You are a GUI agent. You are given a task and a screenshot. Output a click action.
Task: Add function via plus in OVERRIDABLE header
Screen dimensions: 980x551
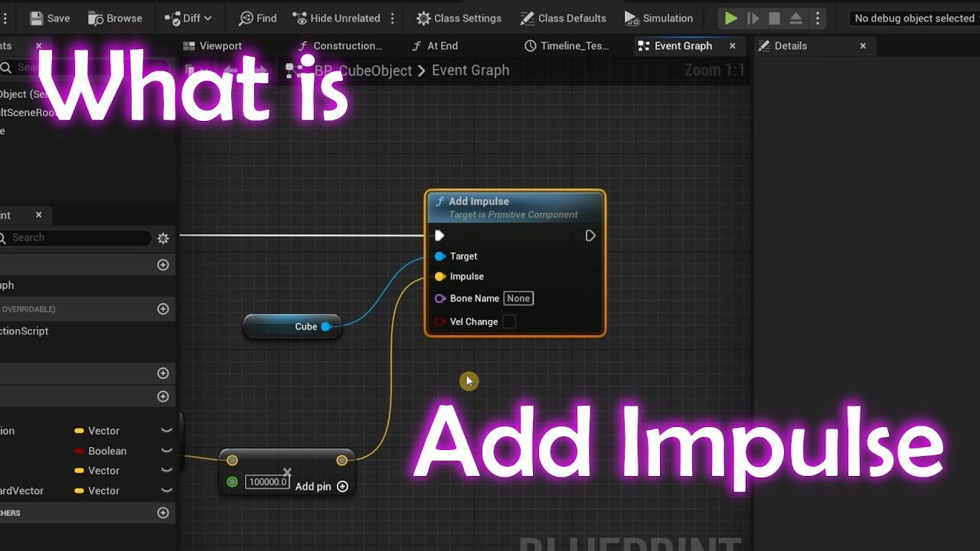163,309
